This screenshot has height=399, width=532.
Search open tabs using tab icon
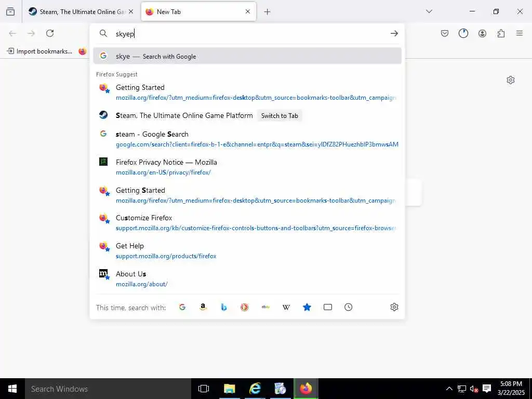[x=328, y=307]
